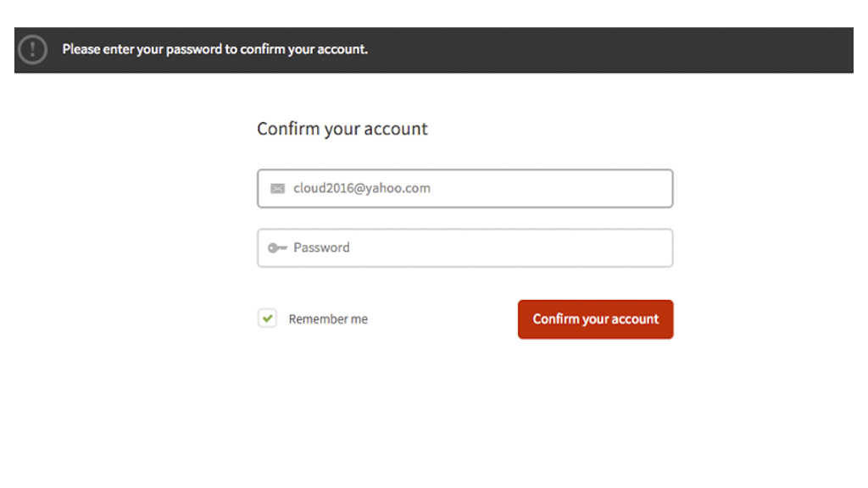Click the envelope icon in email field

[x=277, y=189]
